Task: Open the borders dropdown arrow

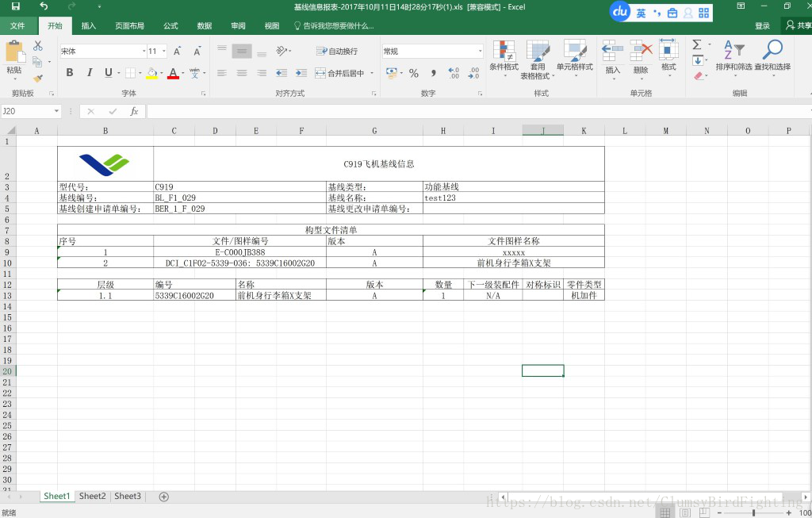Action: 140,73
